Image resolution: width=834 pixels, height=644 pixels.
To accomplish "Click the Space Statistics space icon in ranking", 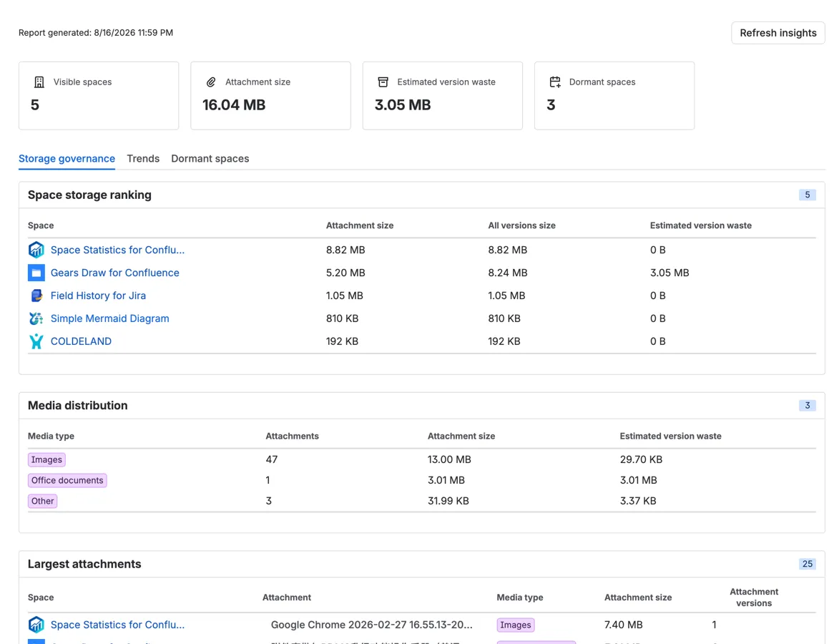I will coord(36,250).
